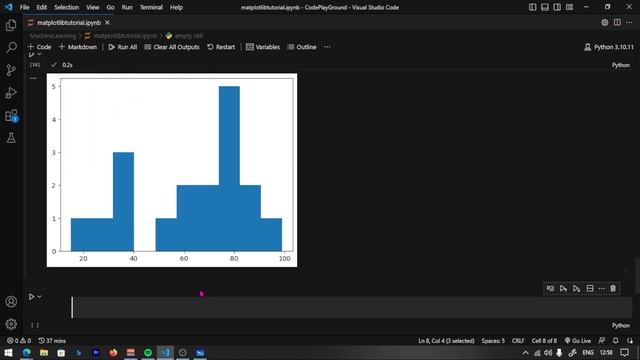640x360 pixels.
Task: Click the histogram plot output image
Action: click(x=172, y=170)
